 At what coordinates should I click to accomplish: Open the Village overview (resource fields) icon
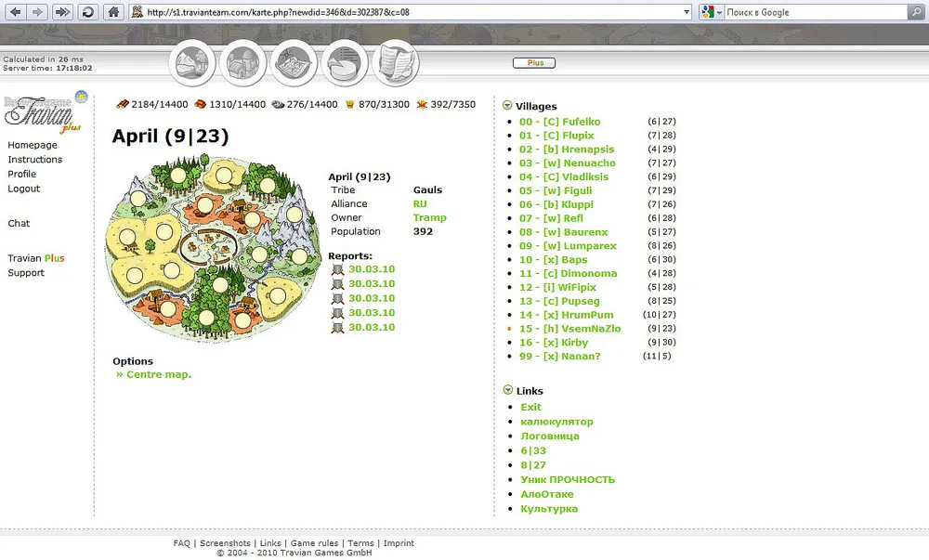[192, 63]
